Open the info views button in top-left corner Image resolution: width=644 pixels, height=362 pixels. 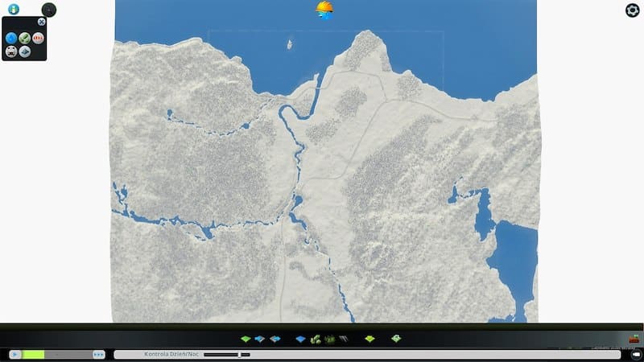(x=13, y=10)
